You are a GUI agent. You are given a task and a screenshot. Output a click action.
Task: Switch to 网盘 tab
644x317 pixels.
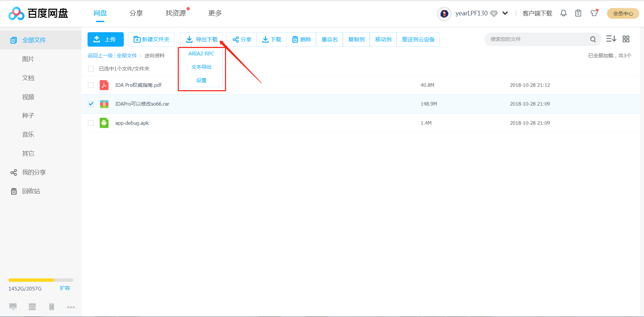click(100, 13)
